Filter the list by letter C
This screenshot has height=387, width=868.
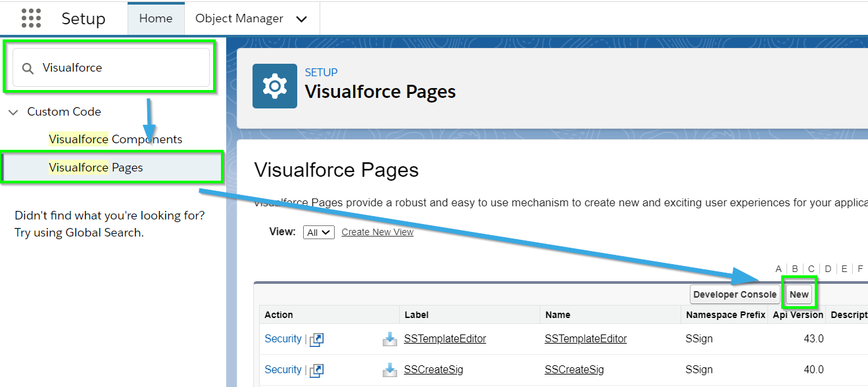tap(811, 269)
